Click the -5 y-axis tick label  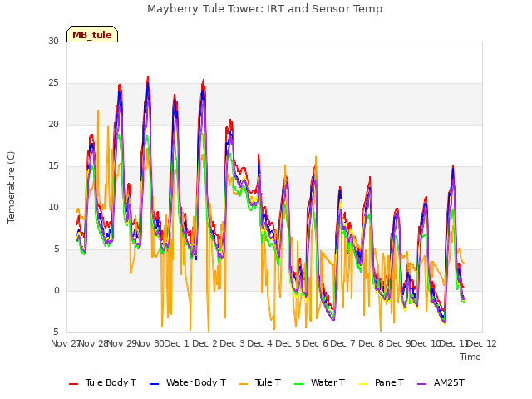click(x=55, y=332)
